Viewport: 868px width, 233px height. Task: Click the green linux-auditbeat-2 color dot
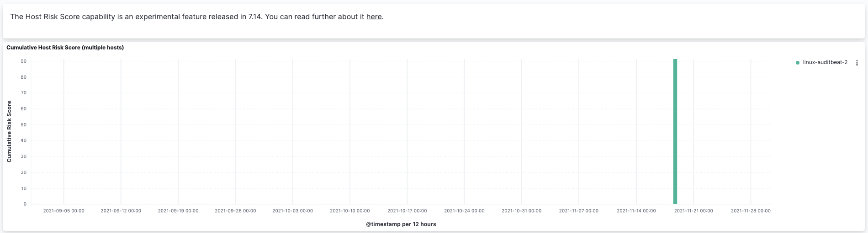797,63
